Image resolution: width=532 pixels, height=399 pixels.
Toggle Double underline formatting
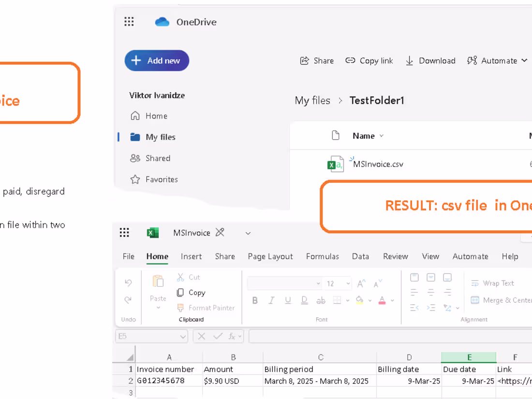point(304,301)
